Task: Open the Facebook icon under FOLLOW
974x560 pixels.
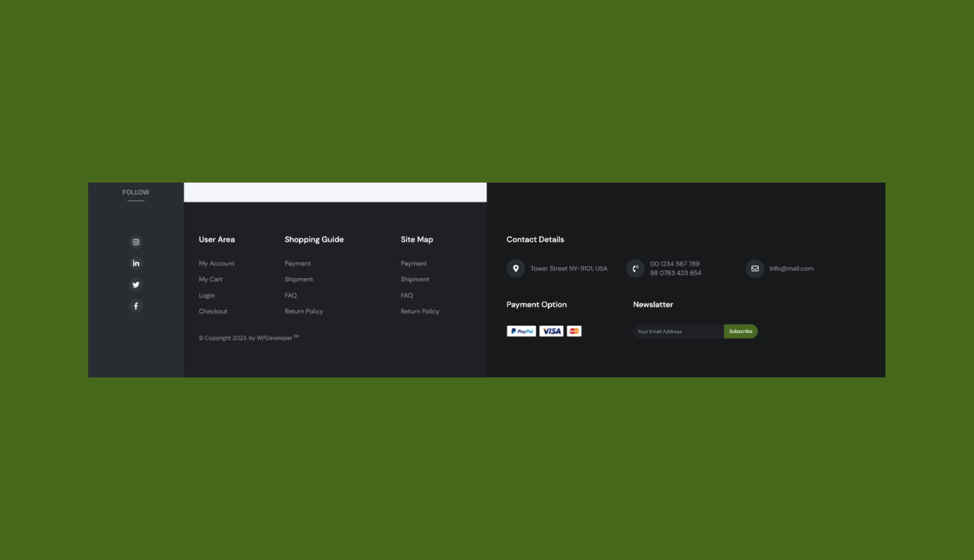Action: click(136, 306)
